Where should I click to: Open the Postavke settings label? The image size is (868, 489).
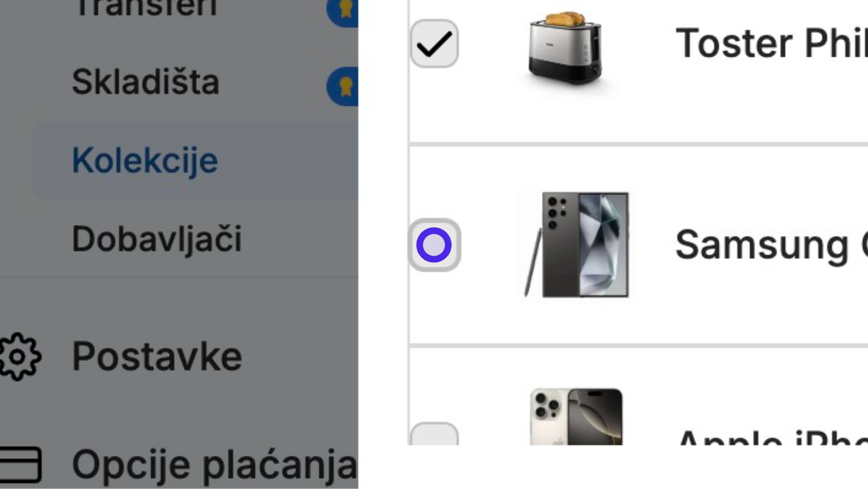(x=157, y=356)
